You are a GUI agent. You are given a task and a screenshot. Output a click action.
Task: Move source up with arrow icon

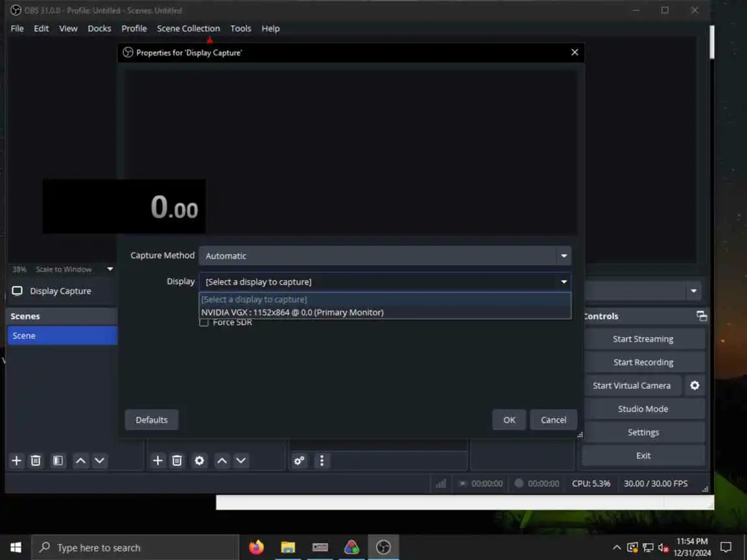click(x=222, y=460)
